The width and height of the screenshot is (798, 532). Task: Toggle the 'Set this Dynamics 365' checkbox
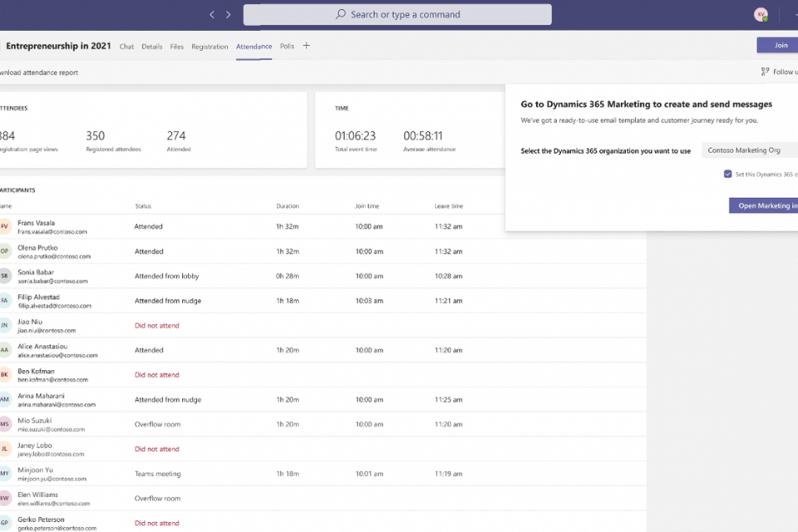(728, 174)
